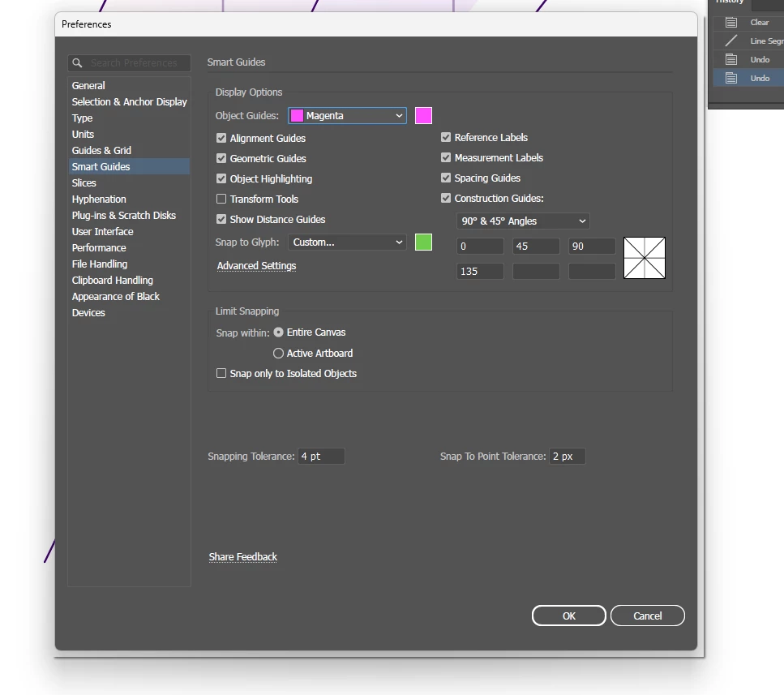Click Share Feedback link
This screenshot has width=784, height=695.
click(x=243, y=557)
